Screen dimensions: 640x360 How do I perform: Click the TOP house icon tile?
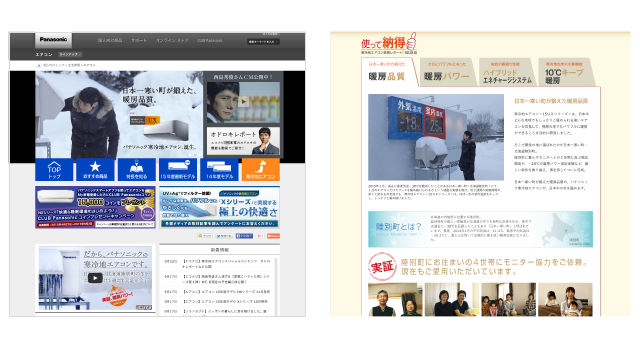(54, 169)
